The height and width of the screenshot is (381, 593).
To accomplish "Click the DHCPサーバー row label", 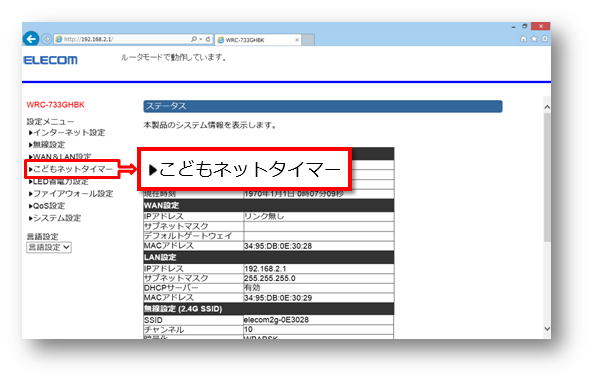I will tap(171, 288).
